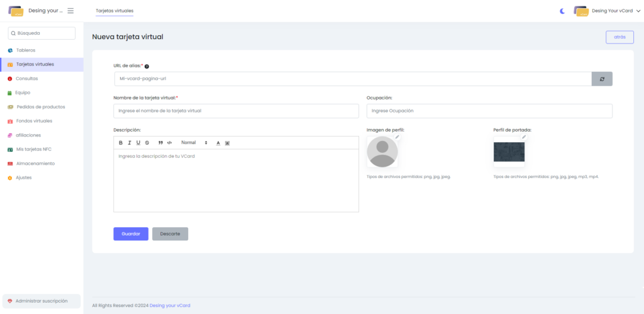Edit the profile image with pencil icon
644x314 pixels.
click(x=397, y=137)
